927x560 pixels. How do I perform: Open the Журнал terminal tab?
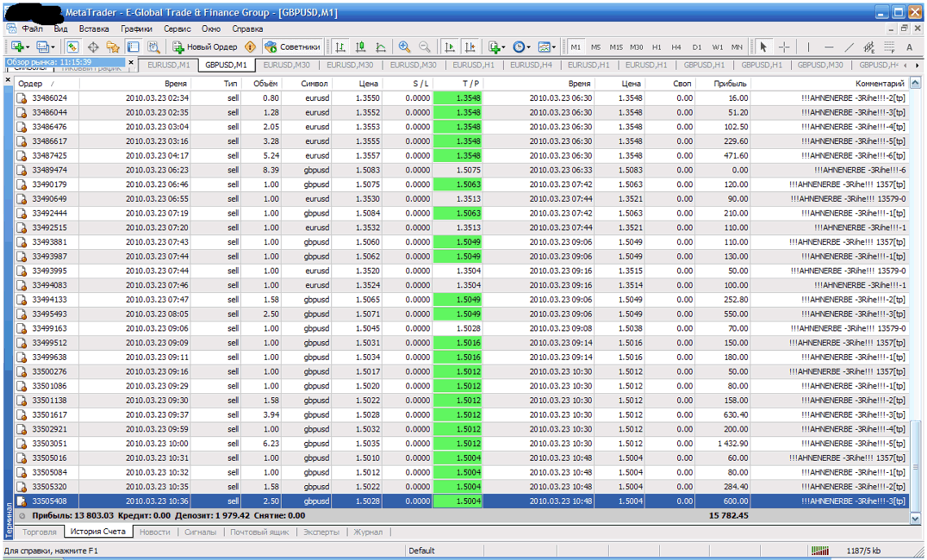[x=368, y=532]
